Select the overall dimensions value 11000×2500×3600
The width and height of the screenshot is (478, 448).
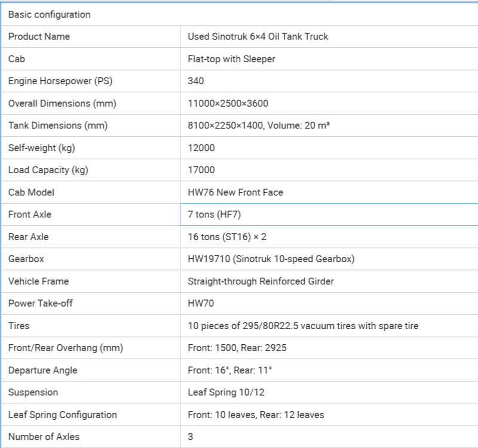[228, 103]
